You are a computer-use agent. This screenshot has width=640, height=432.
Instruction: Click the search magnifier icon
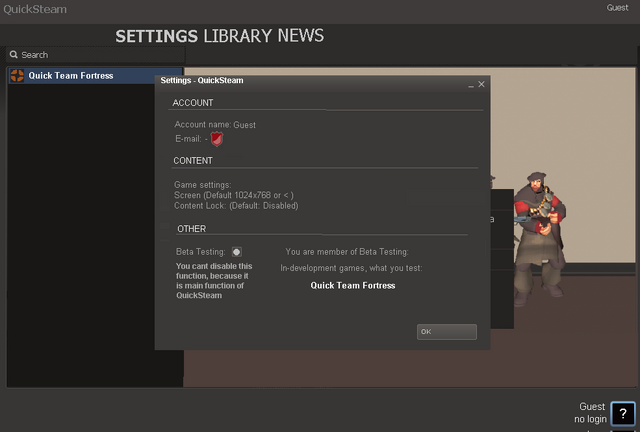click(x=13, y=54)
